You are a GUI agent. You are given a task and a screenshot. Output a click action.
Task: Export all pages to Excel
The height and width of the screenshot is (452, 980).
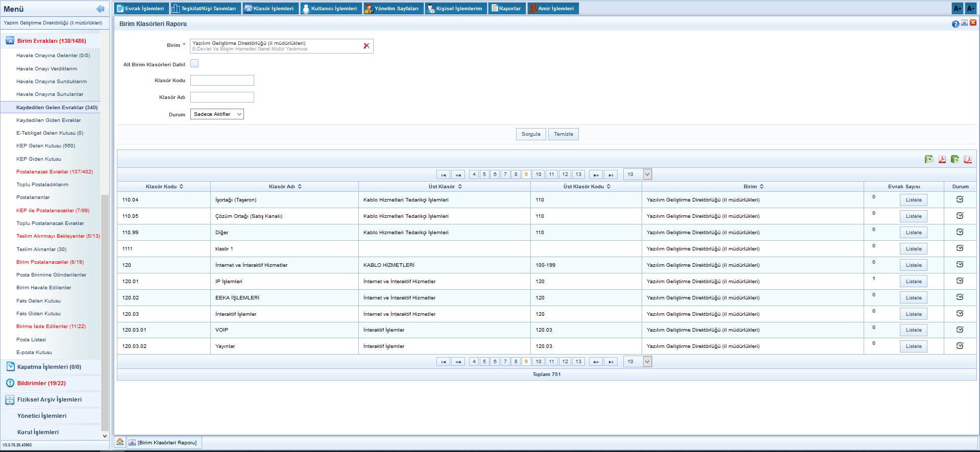pos(954,160)
